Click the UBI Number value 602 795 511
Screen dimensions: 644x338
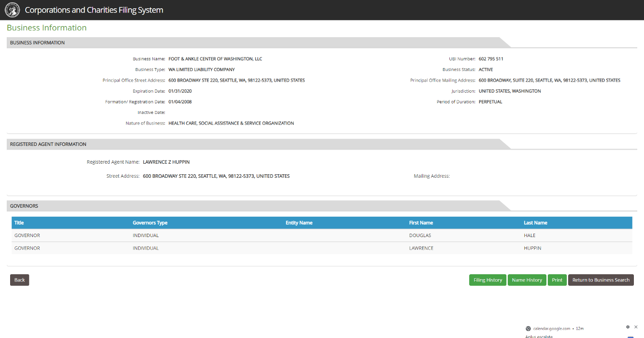(x=491, y=59)
